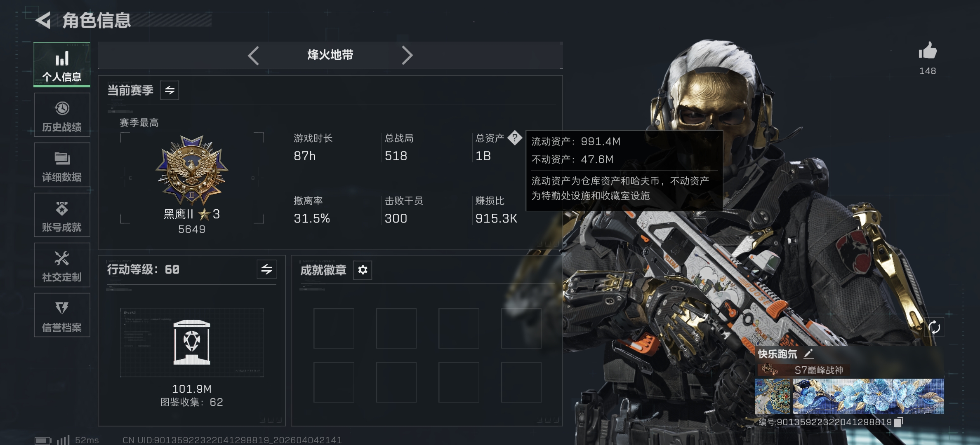Click the 总资产 question mark help icon

[x=515, y=138]
